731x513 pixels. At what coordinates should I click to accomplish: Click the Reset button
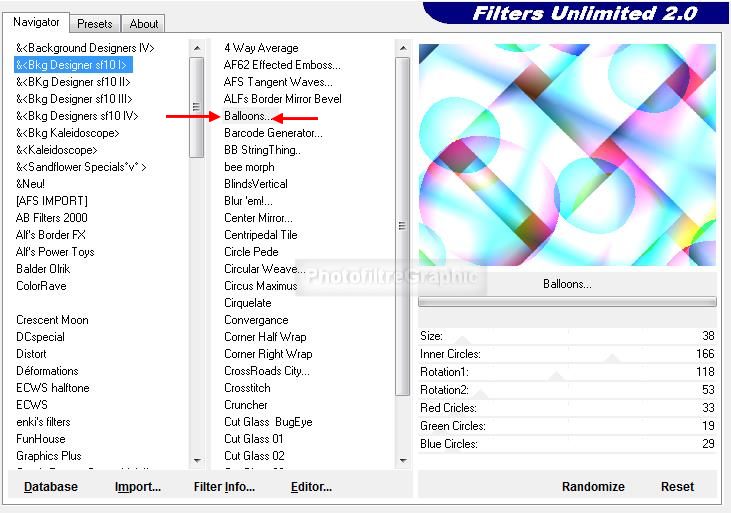tap(677, 487)
